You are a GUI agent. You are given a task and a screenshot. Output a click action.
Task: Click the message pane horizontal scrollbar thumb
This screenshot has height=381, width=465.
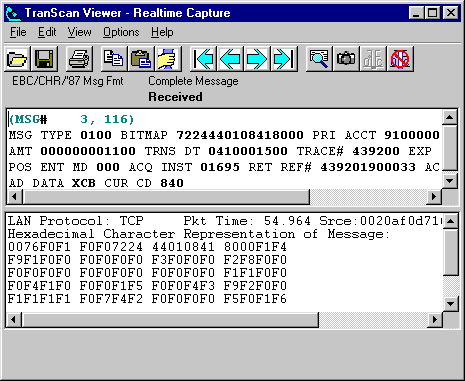tap(166, 196)
